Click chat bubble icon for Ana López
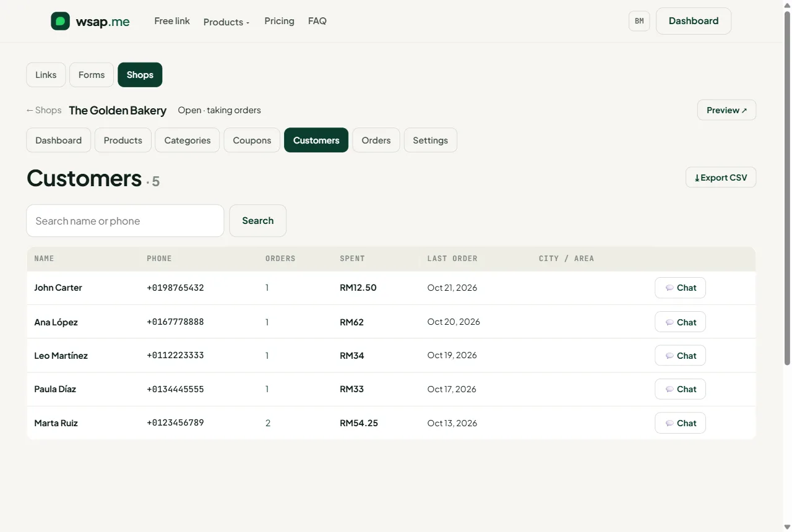Screen dimensions: 792x532 (x=669, y=322)
